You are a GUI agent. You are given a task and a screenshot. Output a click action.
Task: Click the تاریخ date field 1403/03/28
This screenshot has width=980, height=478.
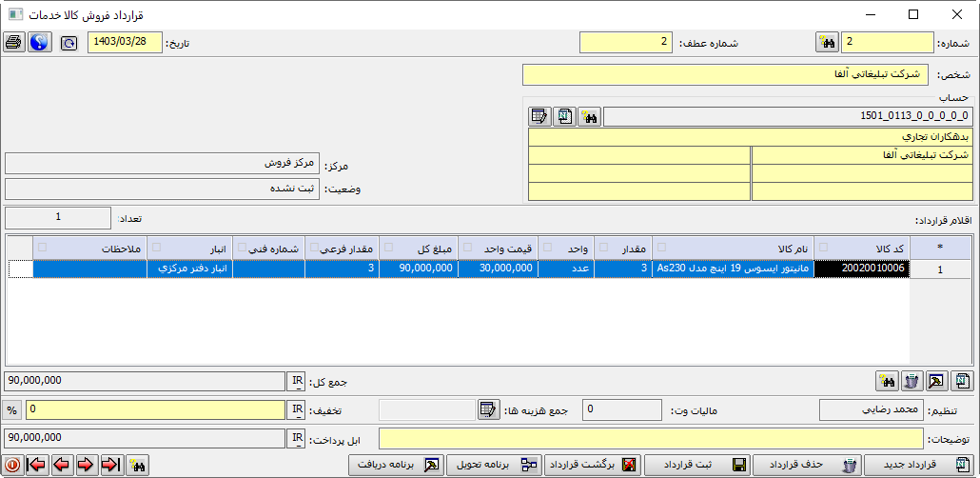tap(125, 43)
